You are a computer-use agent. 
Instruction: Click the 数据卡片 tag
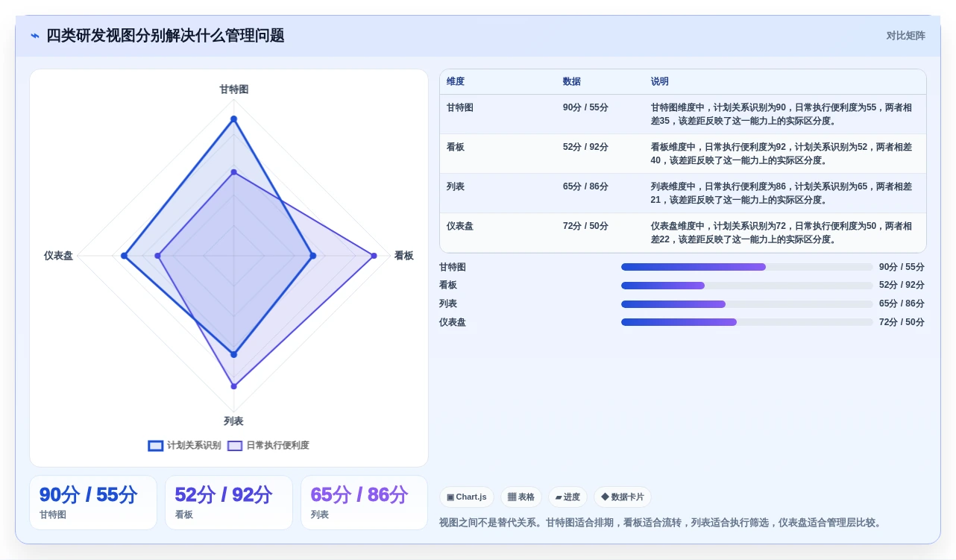click(623, 497)
